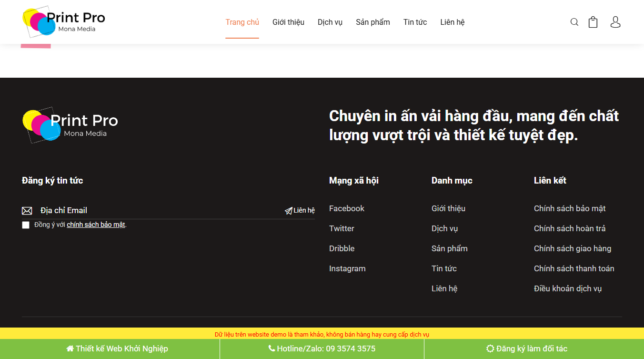The image size is (644, 359).
Task: Click the envelope icon beside email field
Action: 27,211
